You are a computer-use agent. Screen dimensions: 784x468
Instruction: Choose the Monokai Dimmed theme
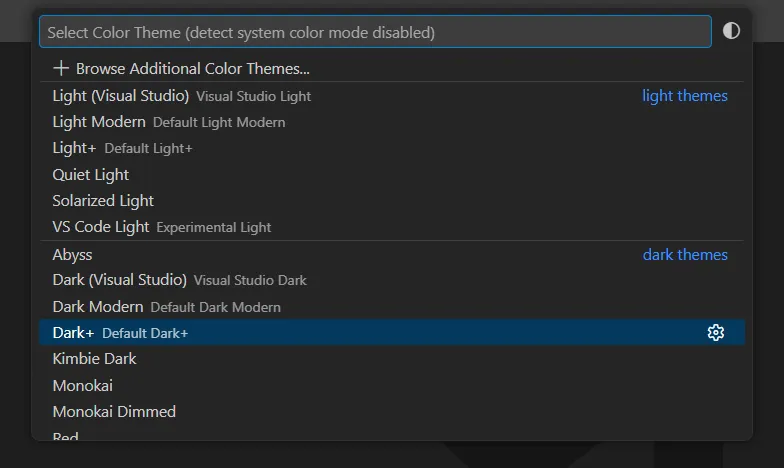pos(114,411)
